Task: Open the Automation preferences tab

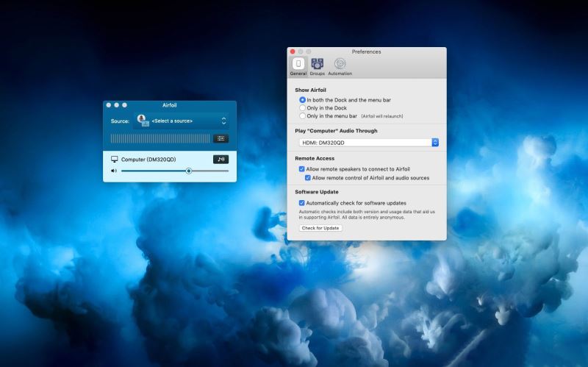Action: click(340, 66)
